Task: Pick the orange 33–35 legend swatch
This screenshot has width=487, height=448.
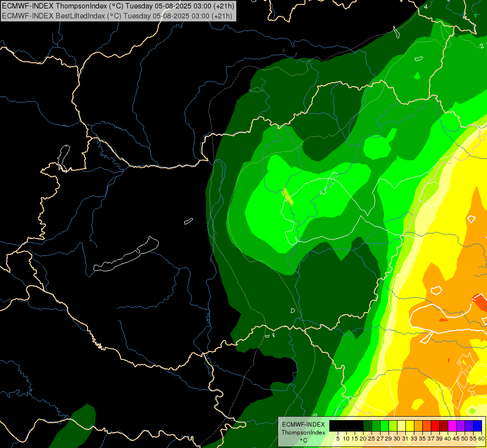Action: (x=418, y=426)
